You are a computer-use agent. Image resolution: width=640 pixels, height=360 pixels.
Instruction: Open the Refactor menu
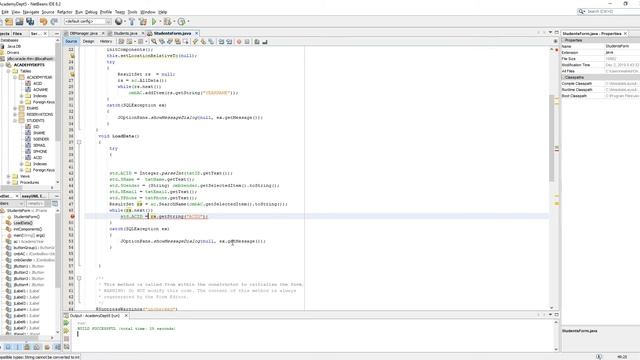(64, 12)
